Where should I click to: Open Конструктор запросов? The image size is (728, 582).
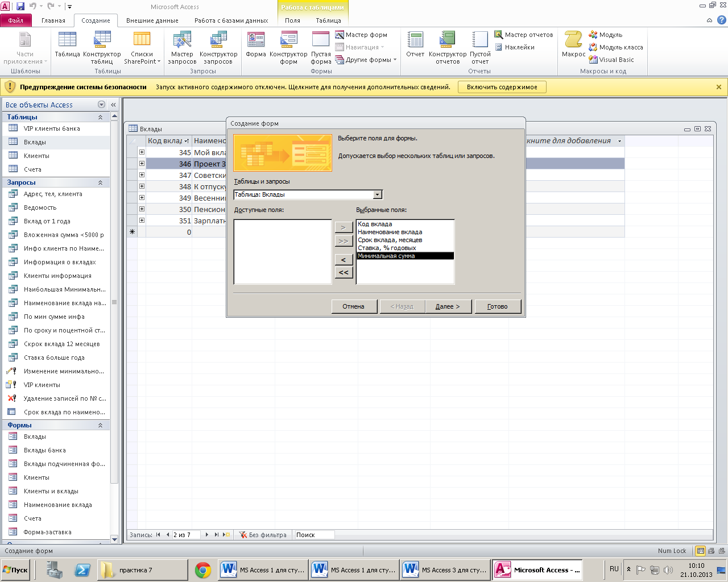[x=218, y=48]
